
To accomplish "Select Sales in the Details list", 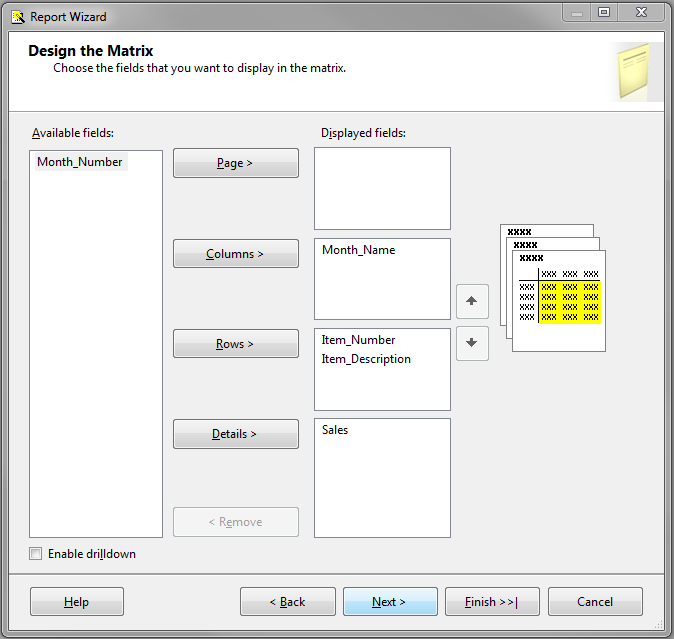I will [x=335, y=430].
